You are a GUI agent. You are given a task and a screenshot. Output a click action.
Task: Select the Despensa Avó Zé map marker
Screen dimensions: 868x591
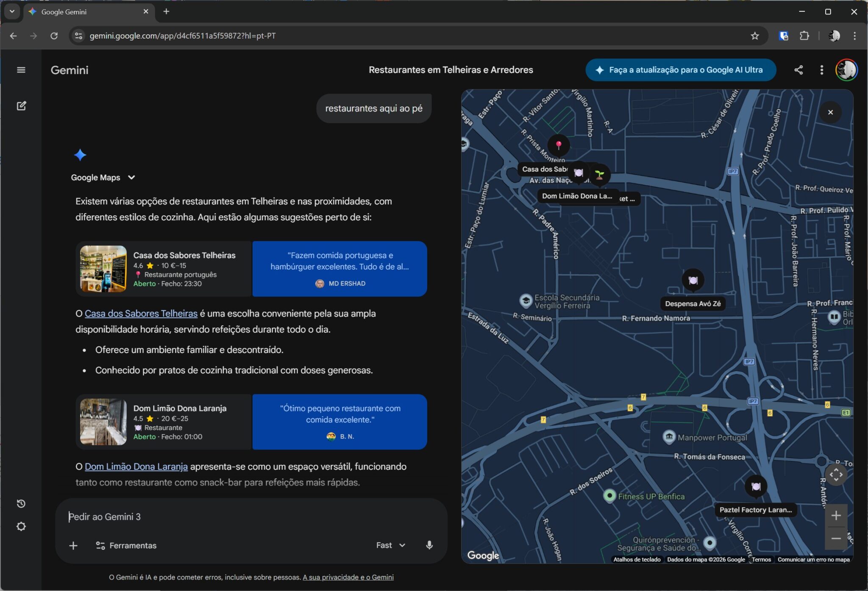click(x=693, y=280)
